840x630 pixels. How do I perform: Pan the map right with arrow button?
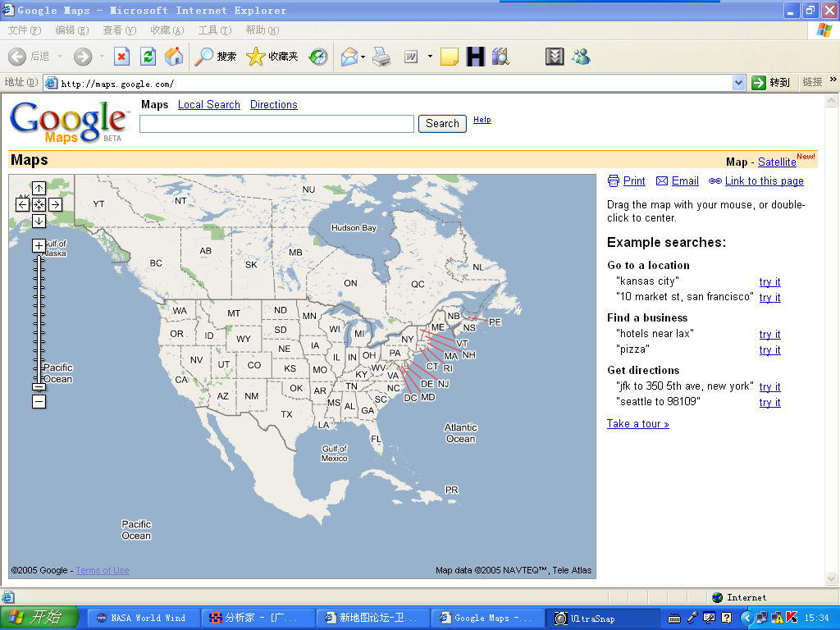55,205
